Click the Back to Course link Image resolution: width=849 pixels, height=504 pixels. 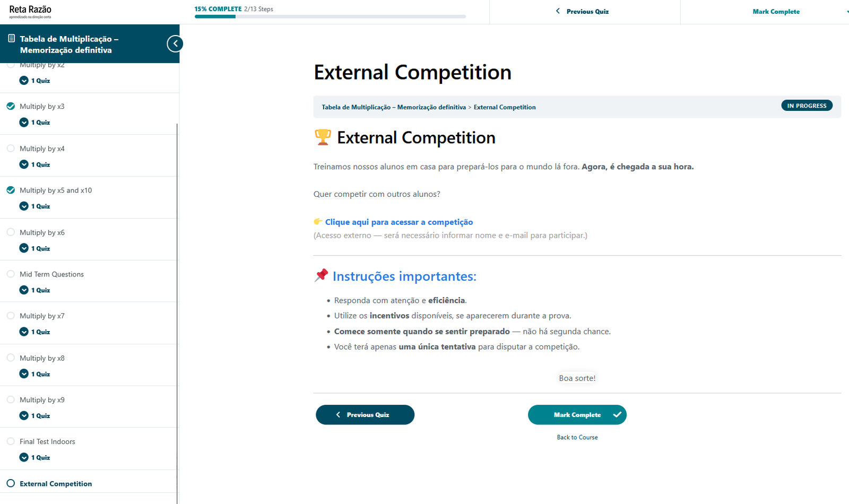coord(577,437)
